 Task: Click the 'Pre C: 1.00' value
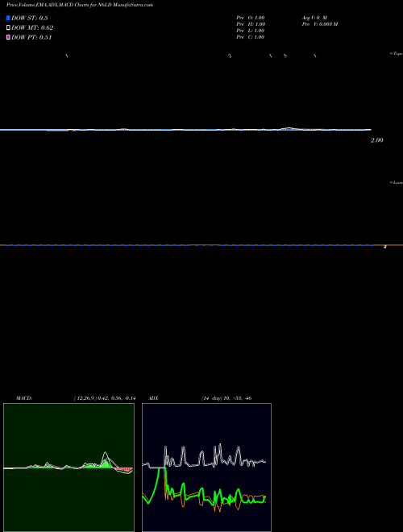[251, 37]
